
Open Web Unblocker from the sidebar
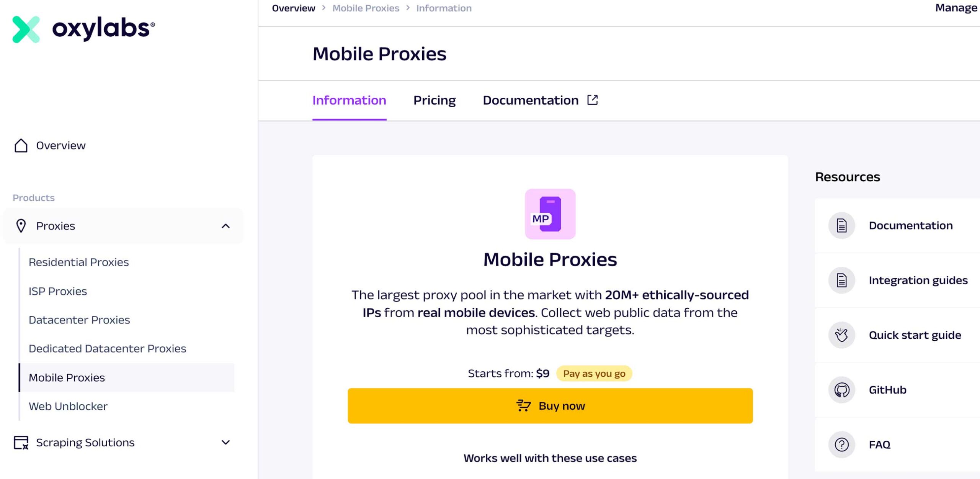68,406
